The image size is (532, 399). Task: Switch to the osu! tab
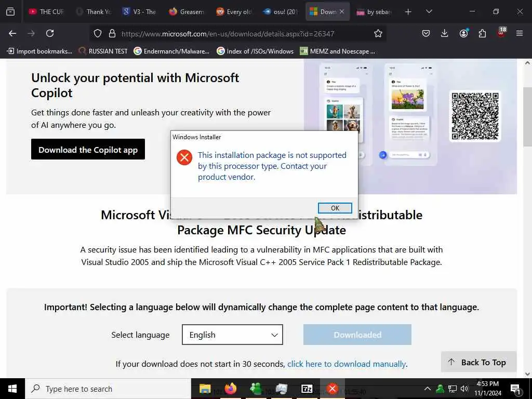point(281,11)
